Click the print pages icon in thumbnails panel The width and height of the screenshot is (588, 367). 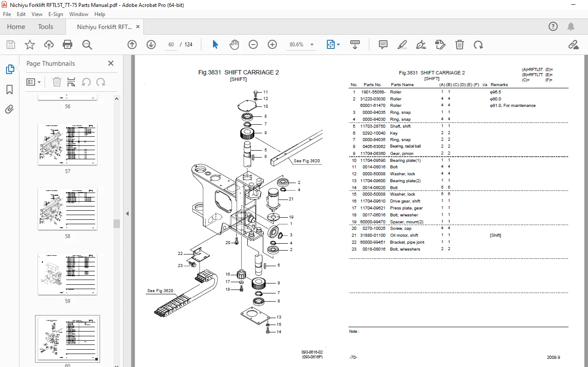71,82
